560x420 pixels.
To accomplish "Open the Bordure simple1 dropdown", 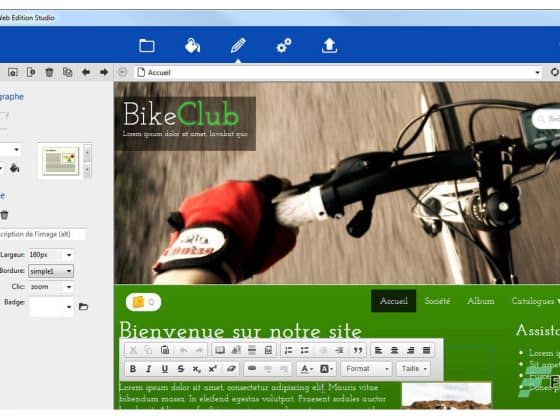I will click(x=51, y=271).
